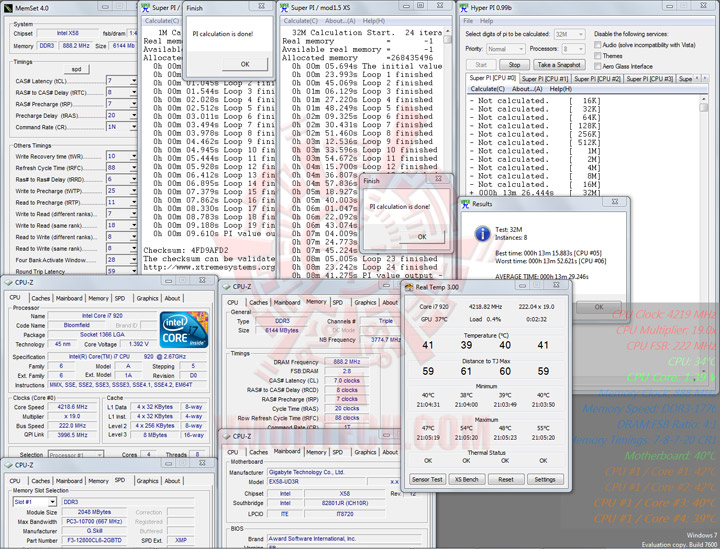Screen dimensions: 720x549
Task: Click OK in the 32M Finish dialog
Action: coord(422,237)
